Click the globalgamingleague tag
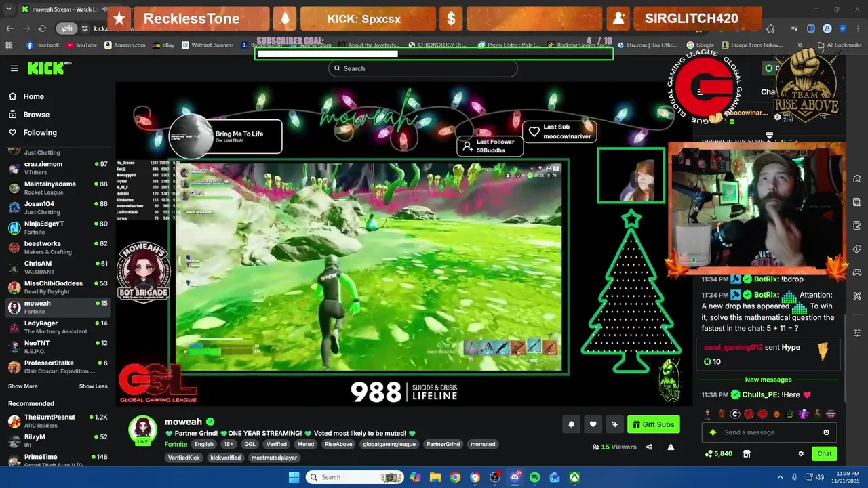 coord(389,444)
